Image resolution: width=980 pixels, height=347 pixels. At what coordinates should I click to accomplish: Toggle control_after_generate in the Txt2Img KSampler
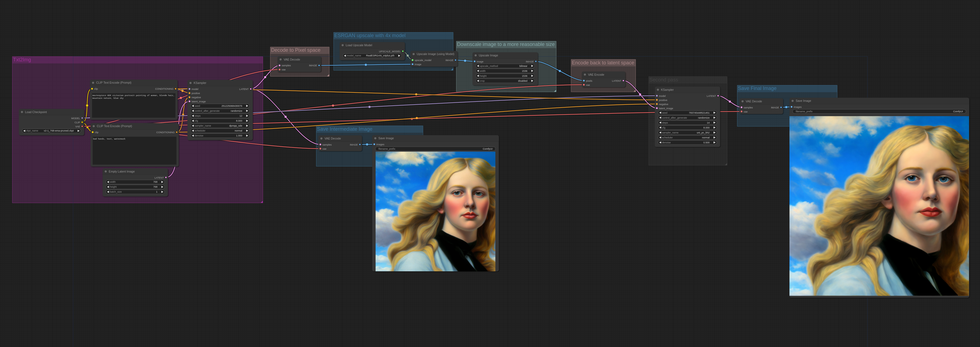click(220, 111)
